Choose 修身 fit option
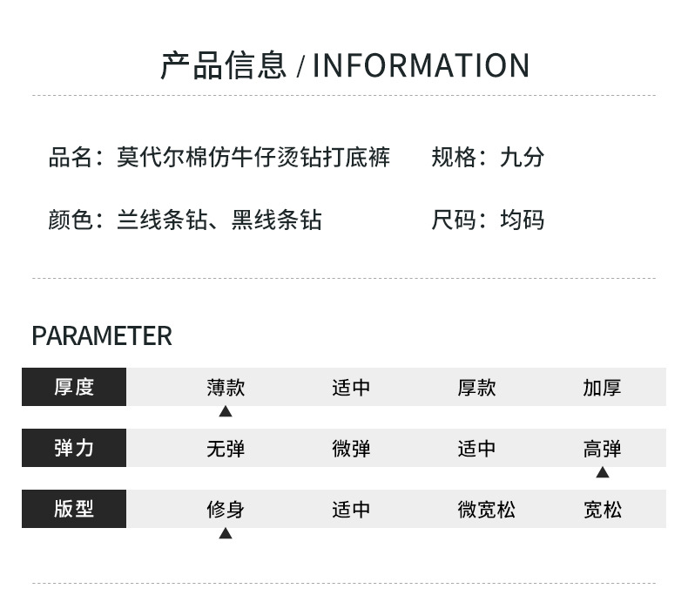This screenshot has width=688, height=616. pos(226,510)
